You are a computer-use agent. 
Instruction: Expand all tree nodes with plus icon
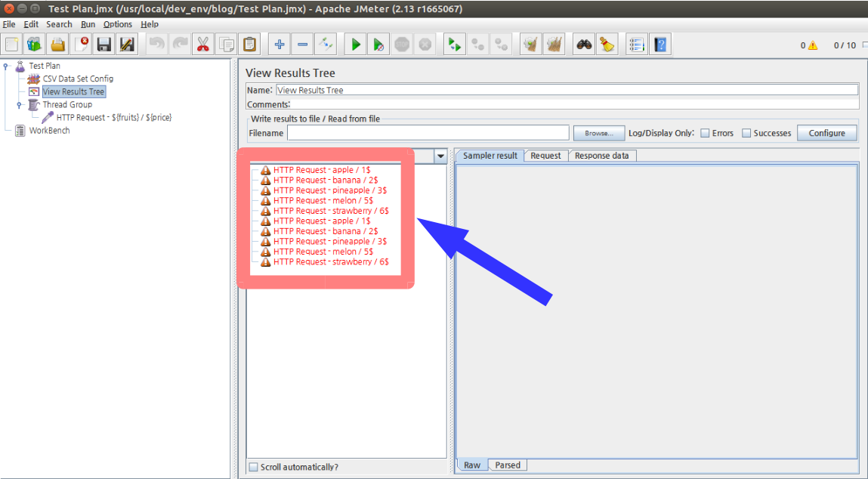(x=280, y=45)
